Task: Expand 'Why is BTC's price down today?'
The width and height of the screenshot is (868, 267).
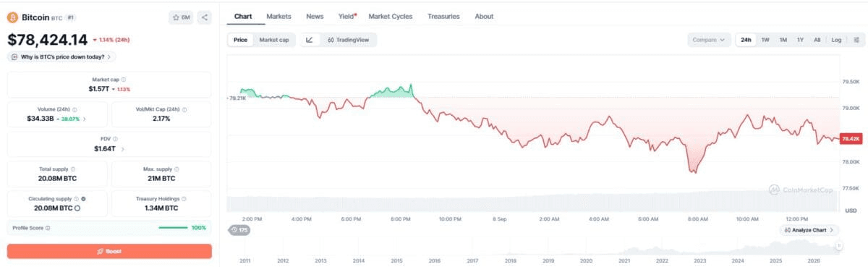Action: coord(61,56)
